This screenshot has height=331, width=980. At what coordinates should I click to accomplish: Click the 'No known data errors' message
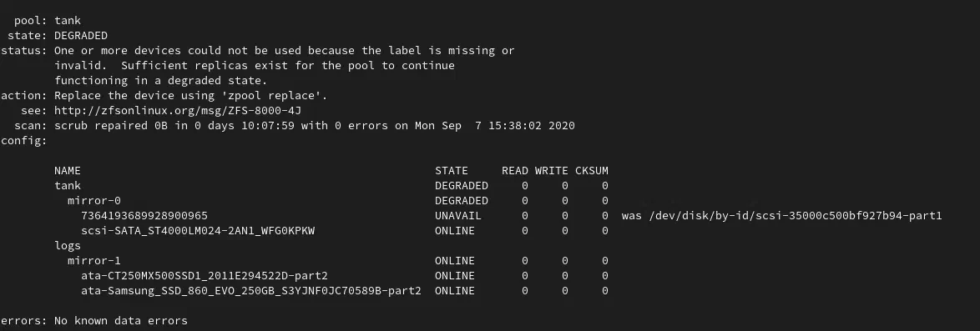click(x=121, y=320)
